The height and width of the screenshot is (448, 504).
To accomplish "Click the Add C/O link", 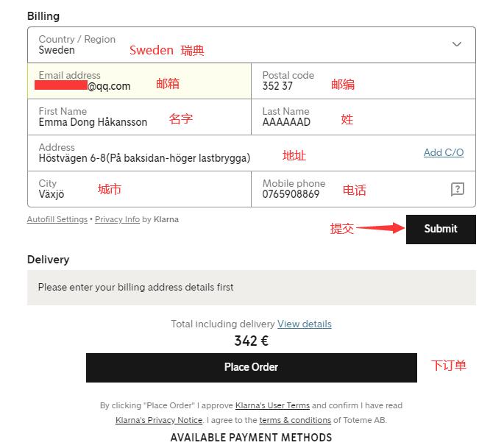I will pos(444,152).
